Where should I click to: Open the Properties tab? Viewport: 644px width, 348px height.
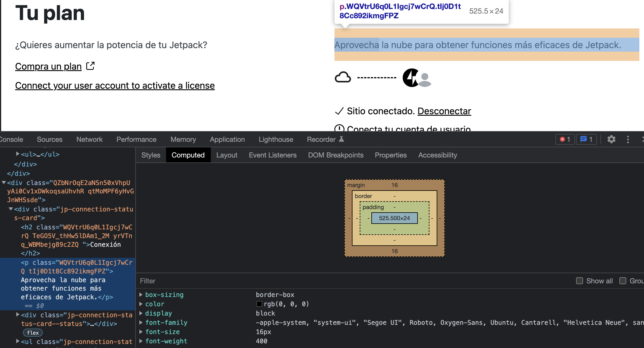point(391,155)
